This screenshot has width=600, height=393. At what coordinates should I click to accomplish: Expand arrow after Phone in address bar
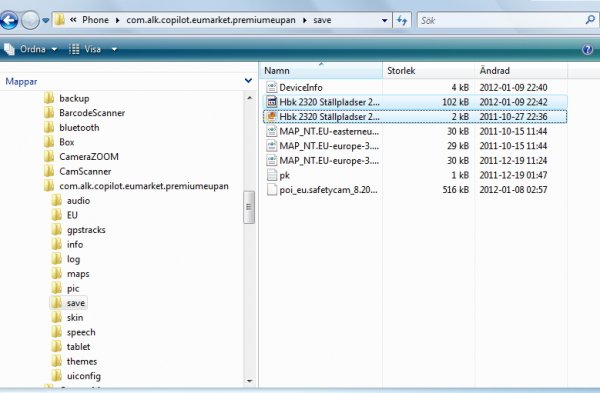[x=117, y=20]
